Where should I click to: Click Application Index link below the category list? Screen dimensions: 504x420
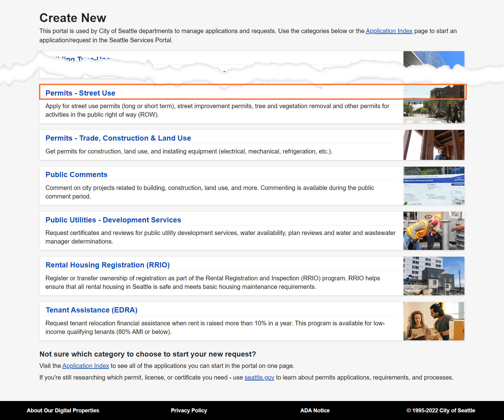[x=86, y=366]
